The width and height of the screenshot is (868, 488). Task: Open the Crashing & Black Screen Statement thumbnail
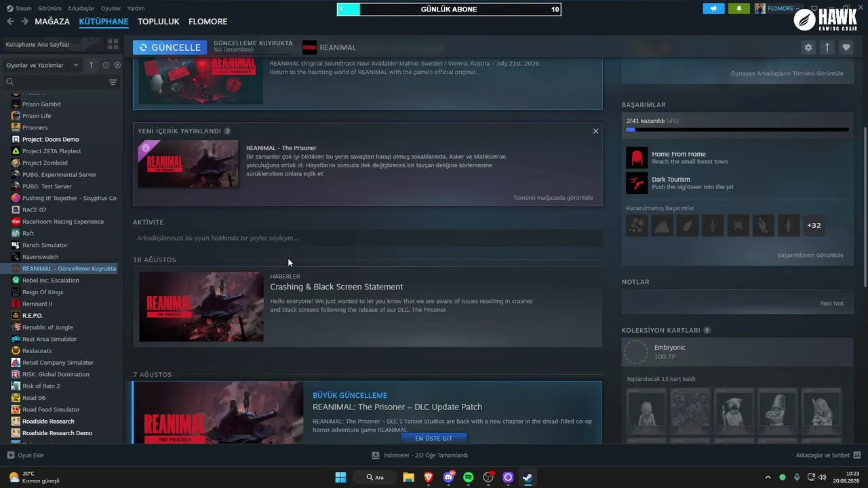click(x=201, y=307)
